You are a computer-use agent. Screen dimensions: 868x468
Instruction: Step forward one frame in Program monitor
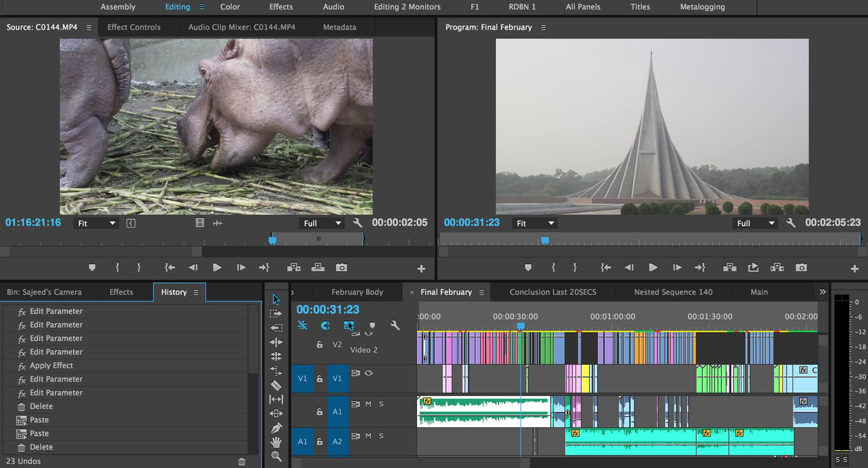(x=677, y=267)
